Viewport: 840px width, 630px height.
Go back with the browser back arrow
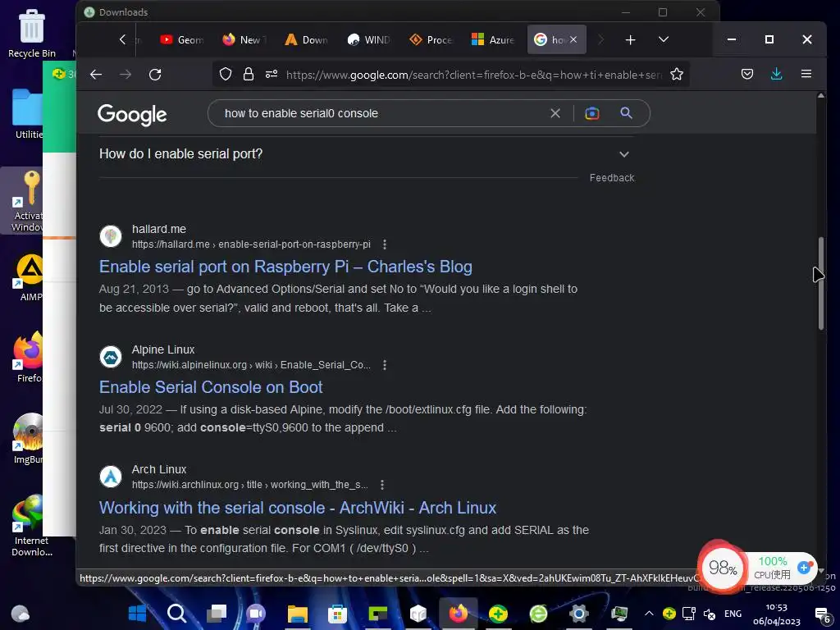[96, 75]
